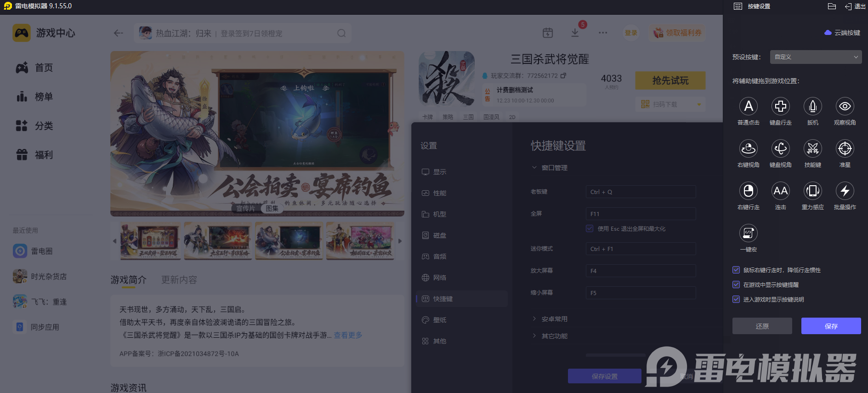Screen dimensions: 868x393
Task: Click the 登录 login button
Action: point(631,33)
